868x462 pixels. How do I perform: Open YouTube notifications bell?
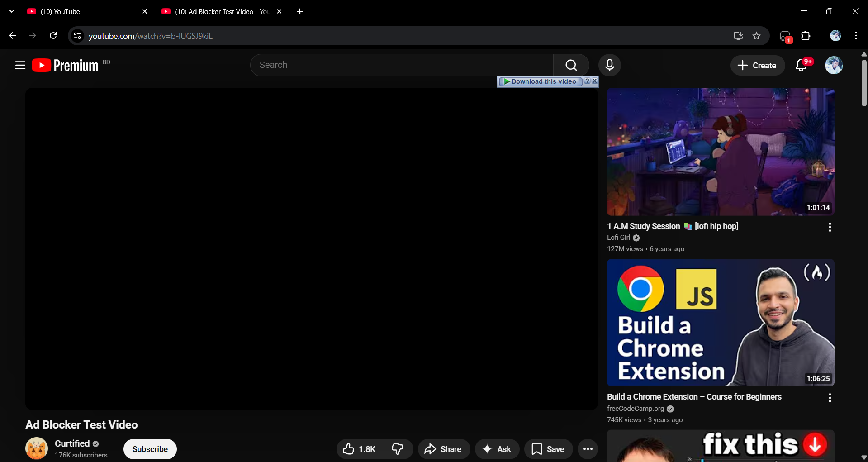802,65
